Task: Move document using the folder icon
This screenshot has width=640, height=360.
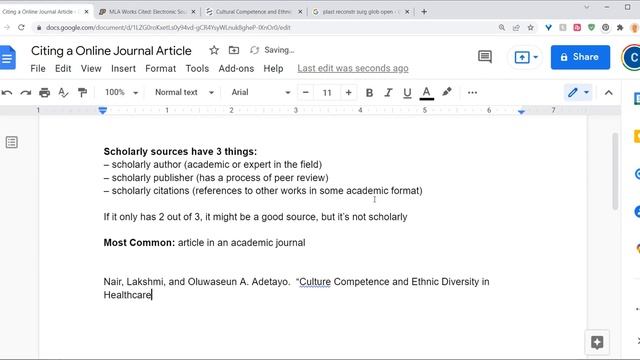Action: (x=234, y=50)
